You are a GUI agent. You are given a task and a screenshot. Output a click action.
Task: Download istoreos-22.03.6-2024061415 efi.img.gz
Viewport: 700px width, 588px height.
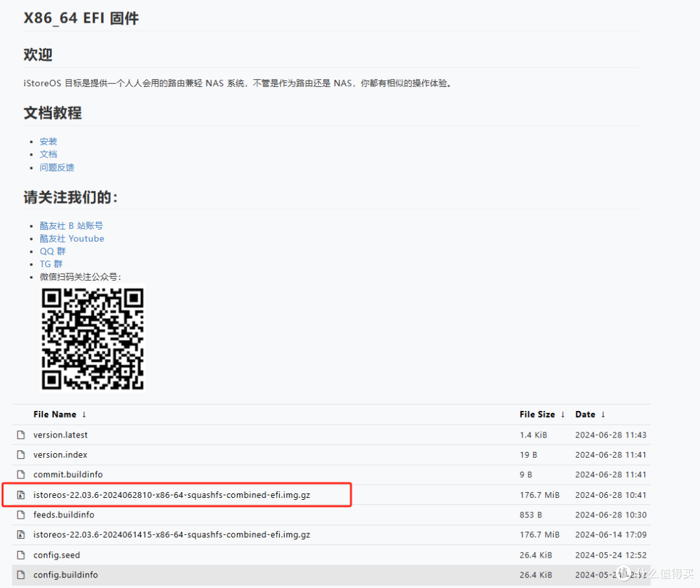point(171,534)
